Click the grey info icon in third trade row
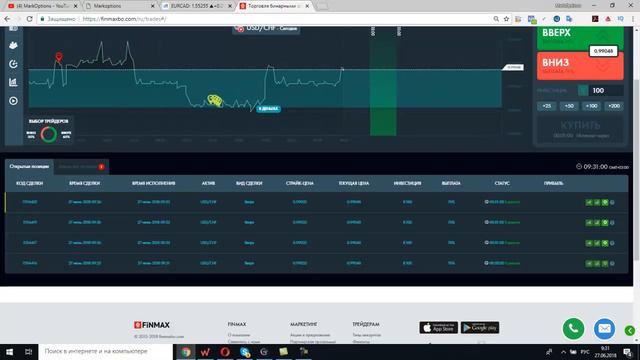This screenshot has width=640, height=360. 612,243
